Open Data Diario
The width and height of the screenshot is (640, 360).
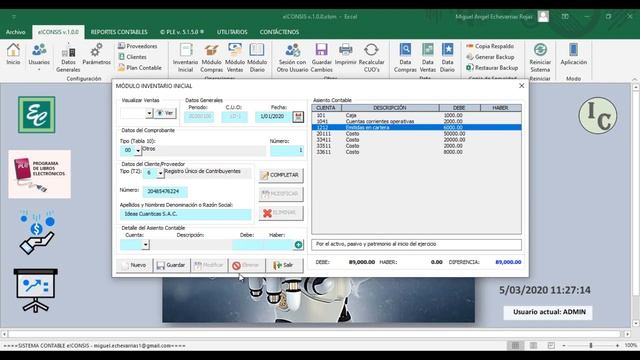(447, 58)
